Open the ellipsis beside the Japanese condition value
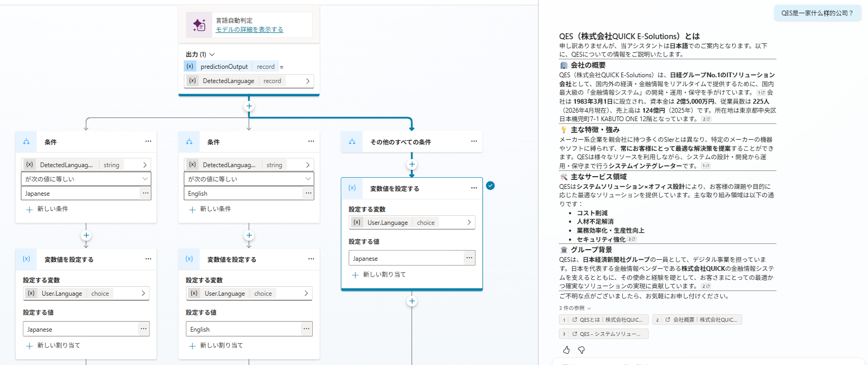 [x=145, y=194]
